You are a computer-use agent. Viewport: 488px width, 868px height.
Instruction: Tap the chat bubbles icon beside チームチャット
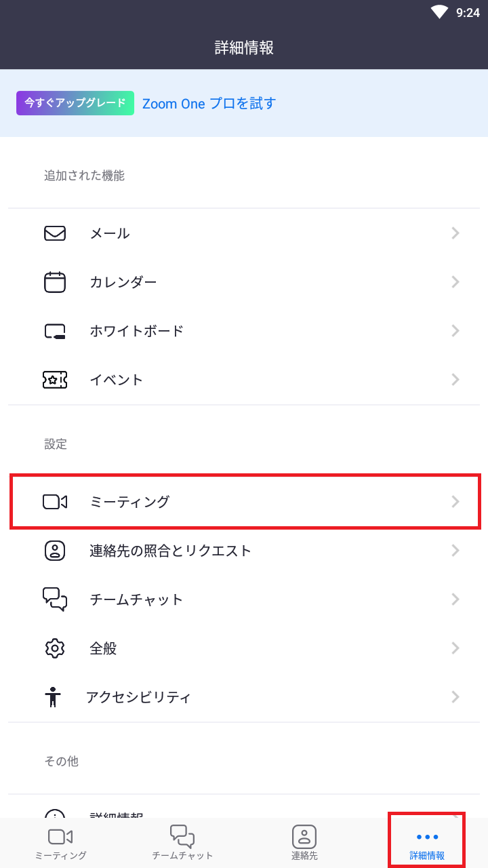55,599
